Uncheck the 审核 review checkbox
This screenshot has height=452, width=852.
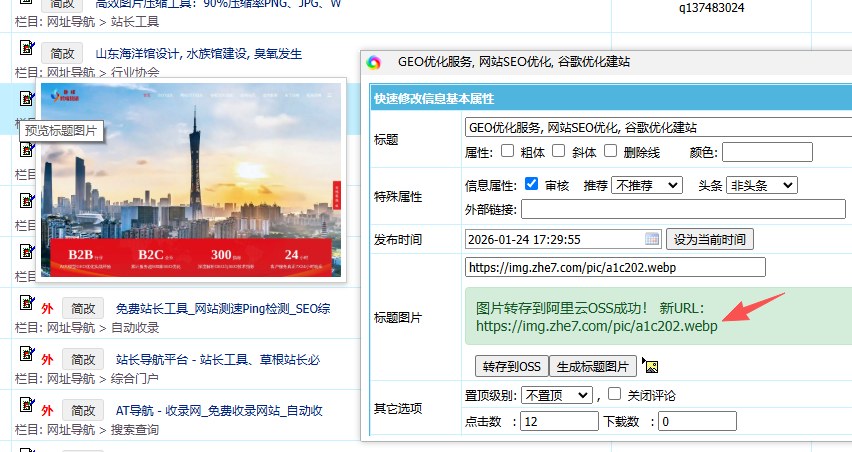tap(532, 185)
